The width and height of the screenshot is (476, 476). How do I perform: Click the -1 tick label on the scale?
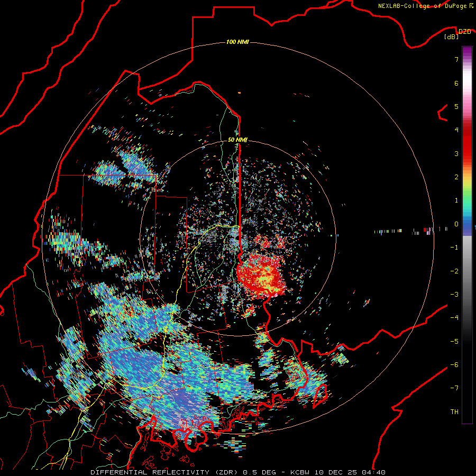(x=454, y=248)
